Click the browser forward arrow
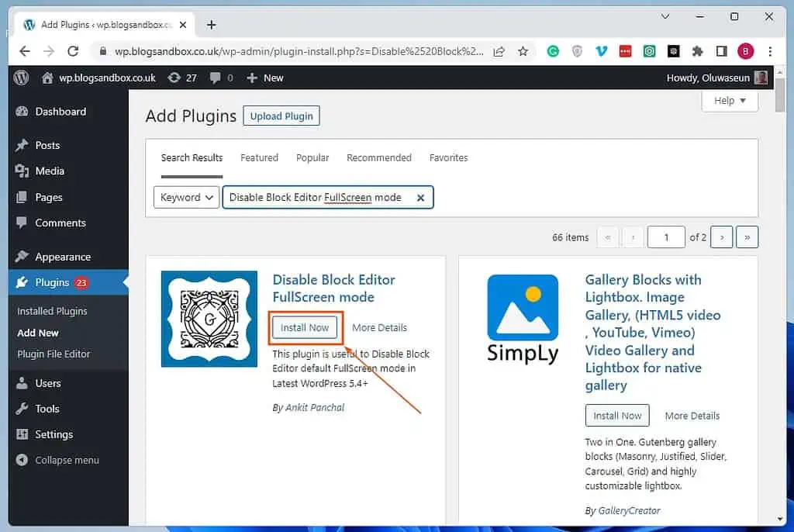794x532 pixels. point(49,51)
